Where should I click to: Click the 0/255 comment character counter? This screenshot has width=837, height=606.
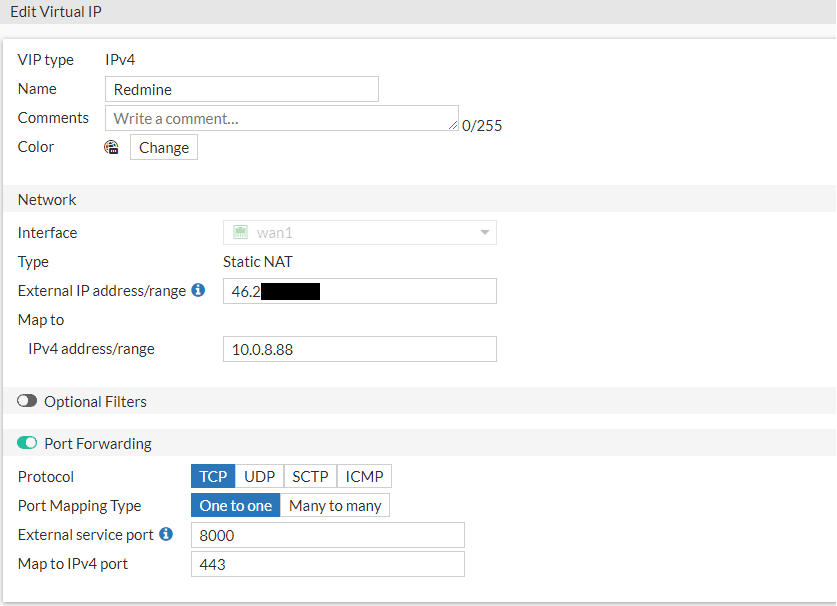(x=482, y=125)
